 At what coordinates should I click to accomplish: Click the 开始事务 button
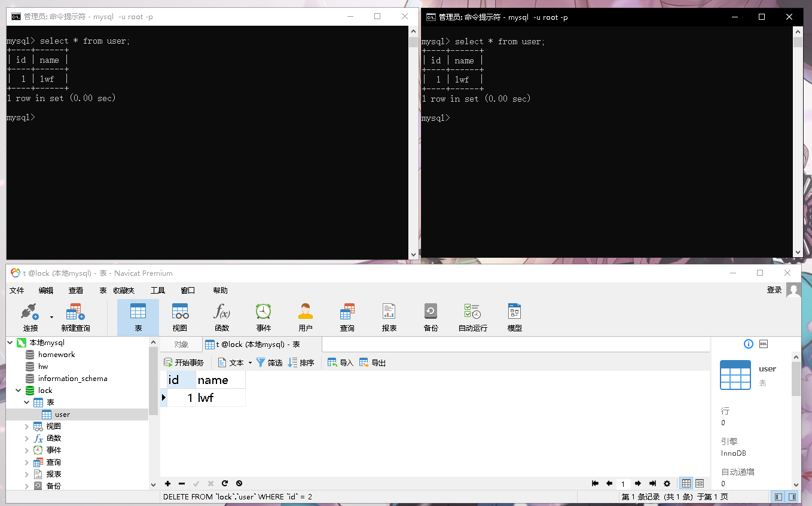coord(184,362)
